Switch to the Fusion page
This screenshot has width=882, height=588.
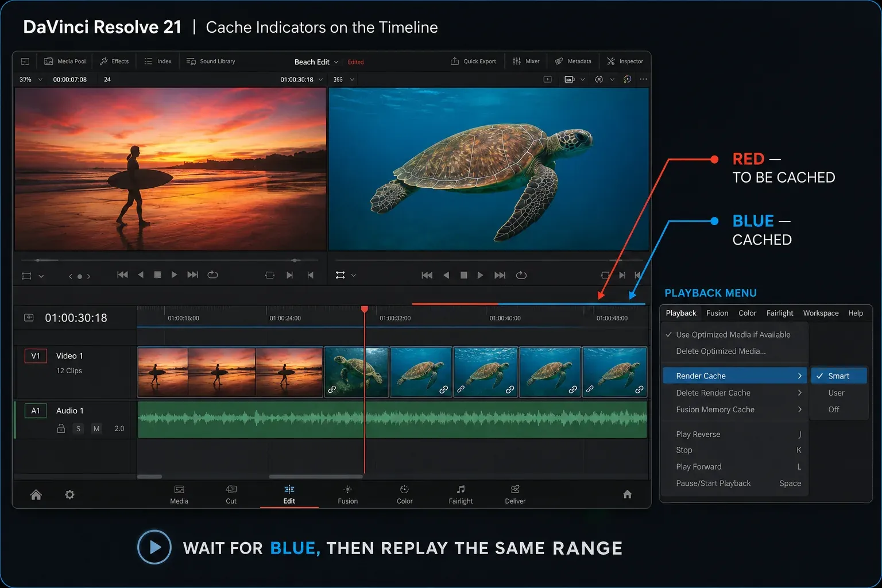pyautogui.click(x=348, y=494)
